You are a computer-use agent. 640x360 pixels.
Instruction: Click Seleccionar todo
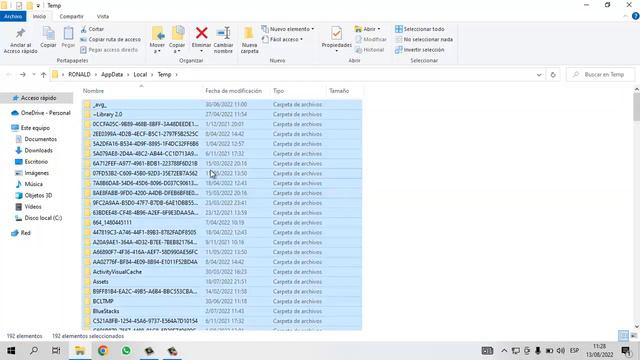pos(420,29)
